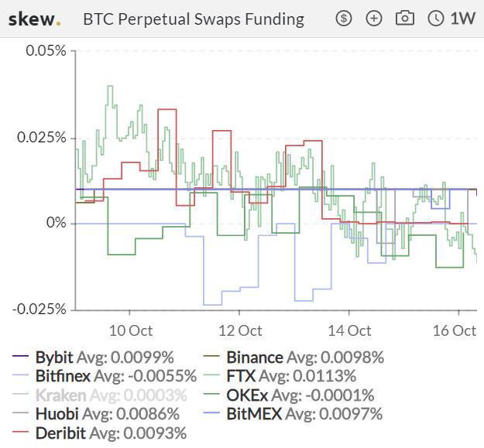Click the Huobi grey line swatch
This screenshot has width=484, height=448.
[x=20, y=412]
